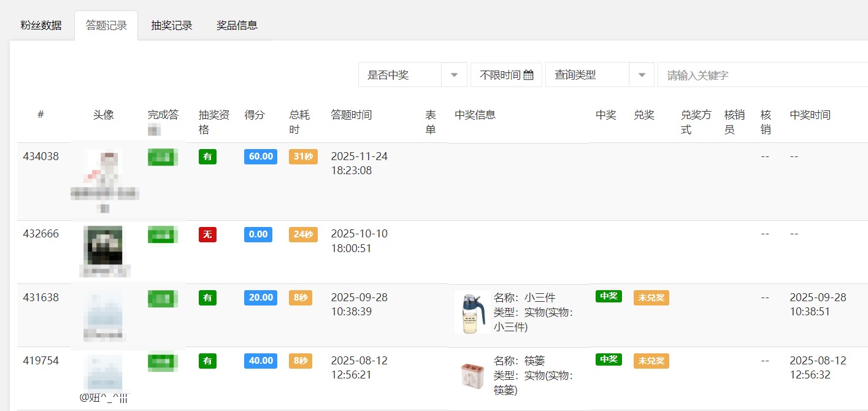Open the calendar icon beside 不限时间
Image resolution: width=868 pixels, height=411 pixels.
coord(529,74)
